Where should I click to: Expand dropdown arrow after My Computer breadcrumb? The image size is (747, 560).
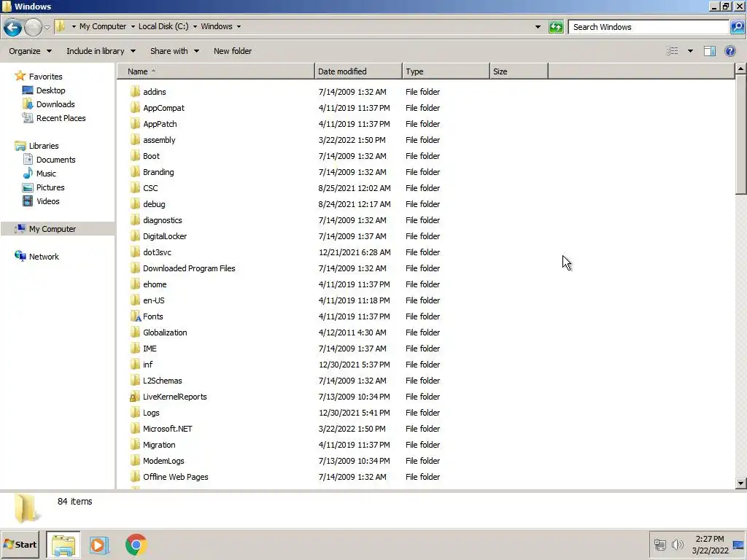point(133,27)
